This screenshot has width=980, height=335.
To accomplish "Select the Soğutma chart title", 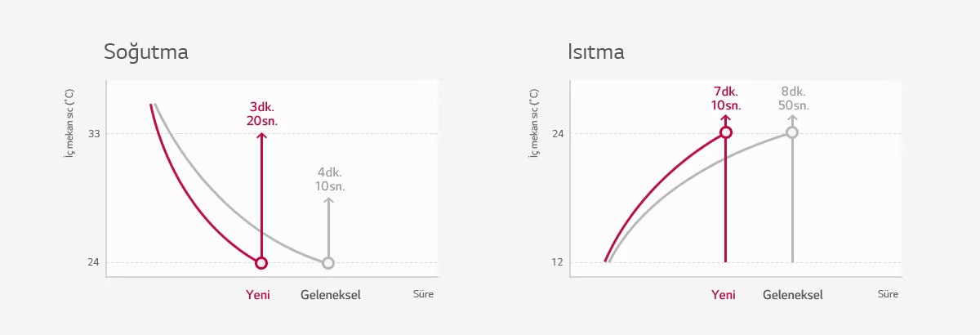I will (146, 53).
